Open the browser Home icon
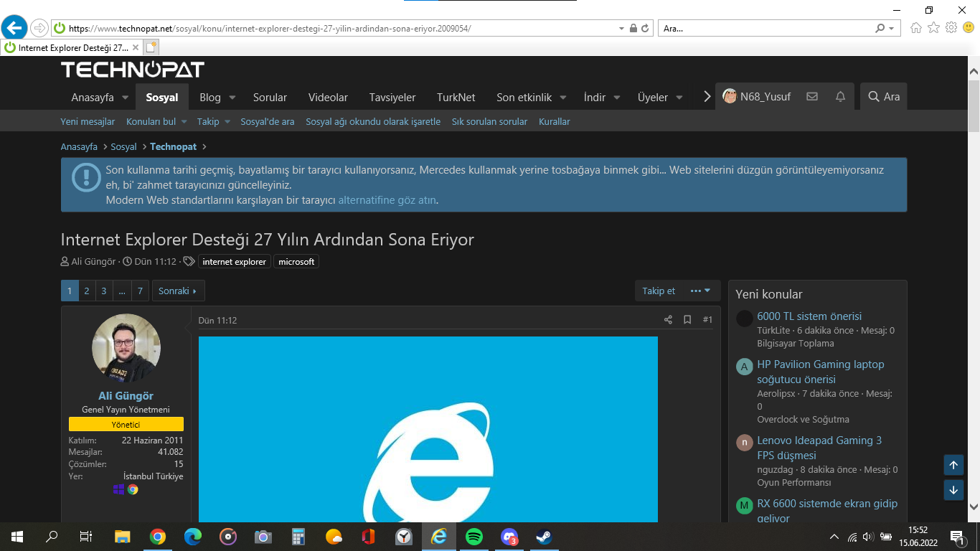This screenshot has height=551, width=980. pyautogui.click(x=916, y=28)
